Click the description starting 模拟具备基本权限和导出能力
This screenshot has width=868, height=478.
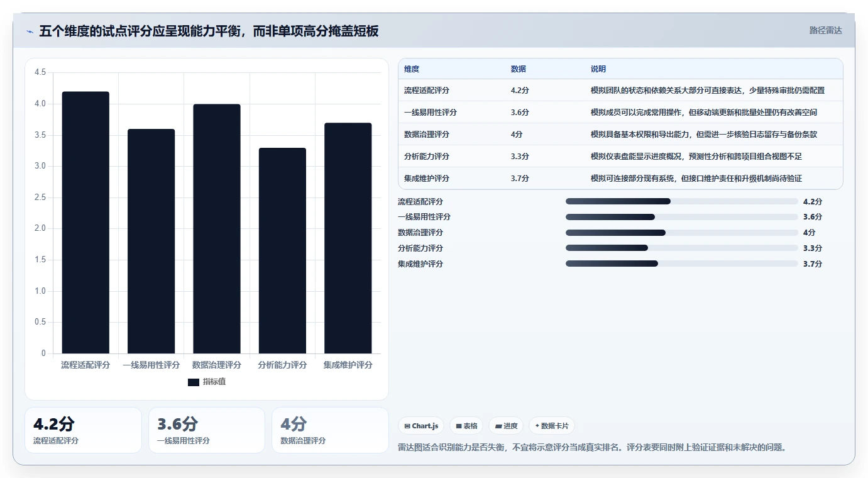(x=704, y=135)
